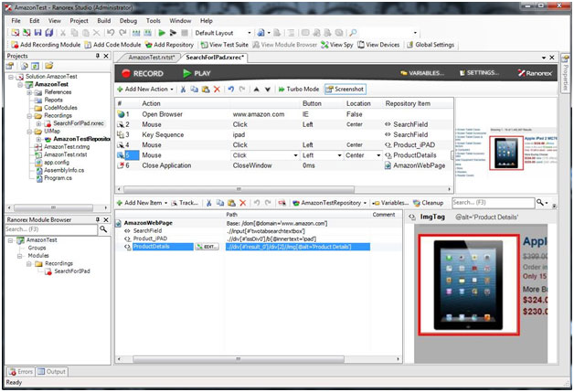This screenshot has height=392, width=574.
Task: Open the Center location dropdown in row 5
Action: [378, 155]
